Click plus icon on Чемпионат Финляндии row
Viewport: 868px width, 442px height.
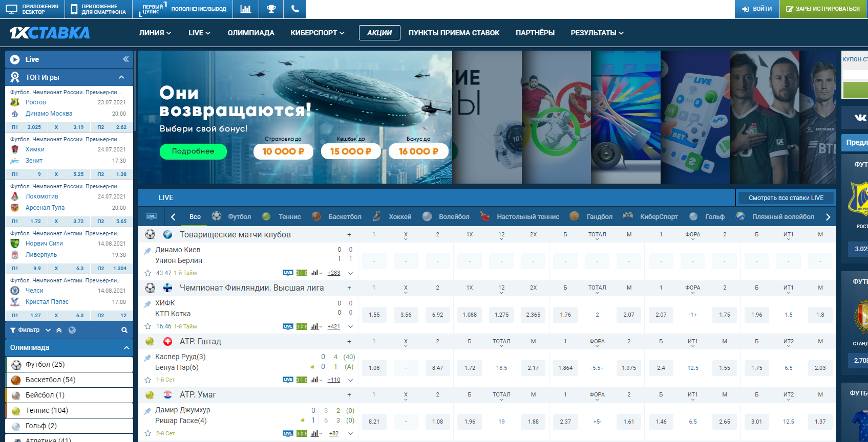[x=349, y=288]
